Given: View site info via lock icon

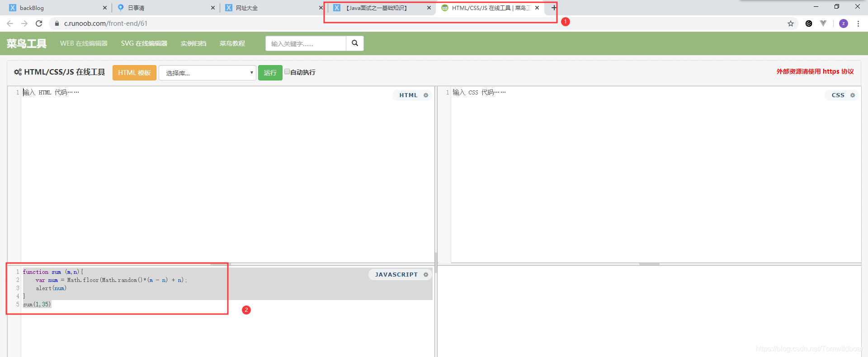Looking at the screenshot, I should 57,23.
